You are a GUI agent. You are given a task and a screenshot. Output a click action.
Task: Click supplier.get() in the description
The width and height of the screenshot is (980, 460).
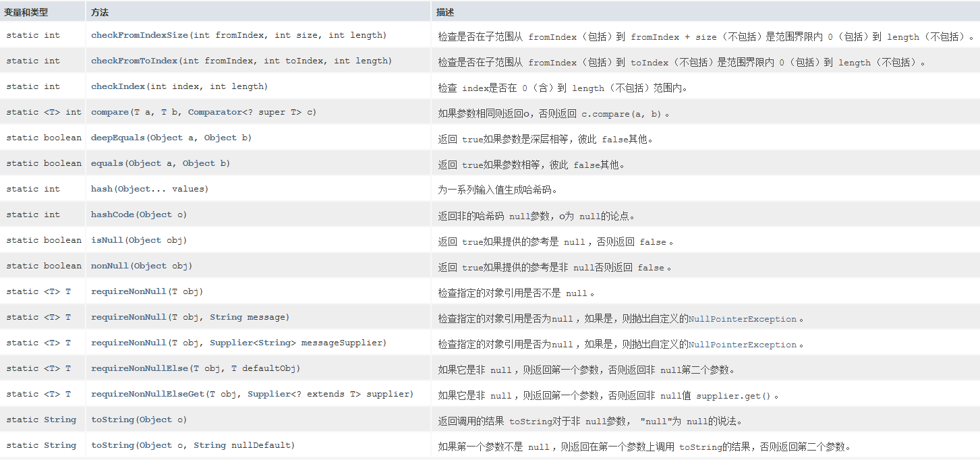[733, 396]
